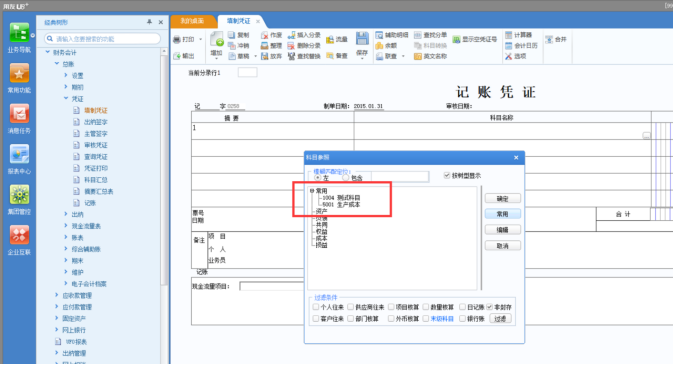Click the 输出 export toolbar icon
Image resolution: width=673 pixels, height=365 pixels.
(177, 56)
